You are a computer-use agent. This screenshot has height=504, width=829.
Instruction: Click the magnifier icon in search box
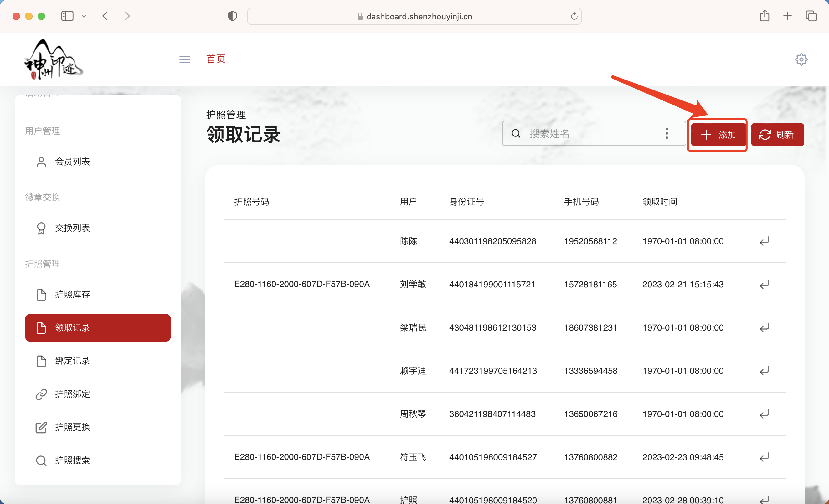516,134
